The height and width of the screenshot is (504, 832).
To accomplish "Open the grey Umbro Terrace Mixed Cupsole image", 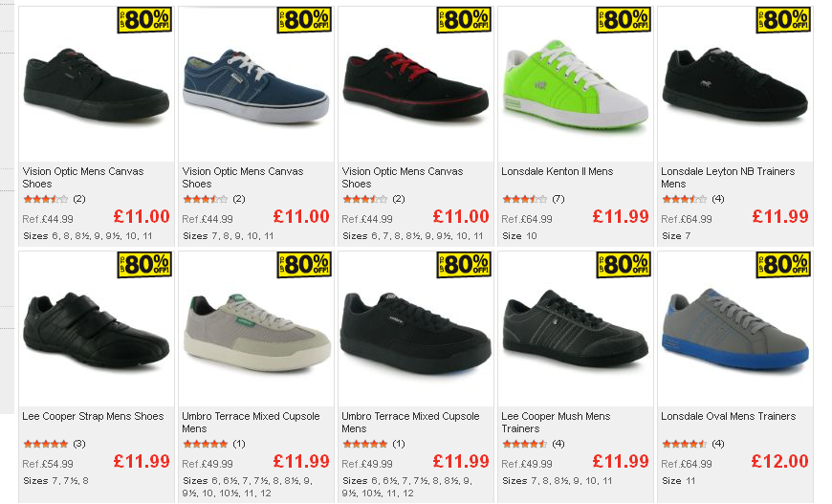I will click(257, 333).
